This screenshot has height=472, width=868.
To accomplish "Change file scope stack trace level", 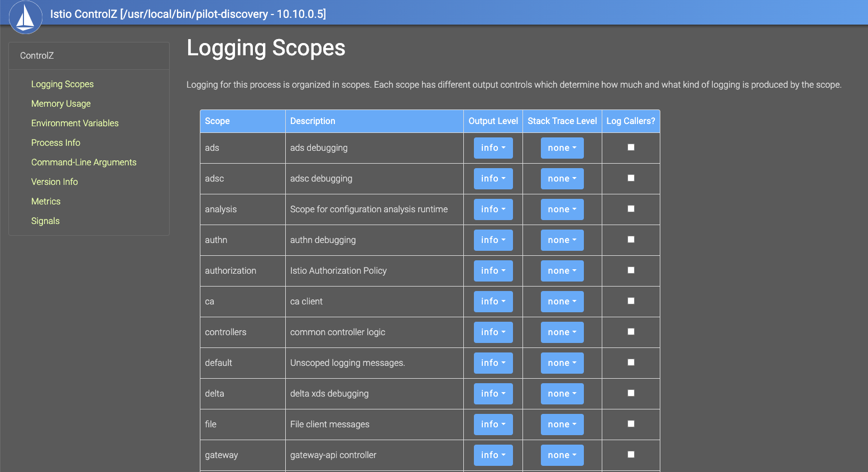I will [x=562, y=425].
